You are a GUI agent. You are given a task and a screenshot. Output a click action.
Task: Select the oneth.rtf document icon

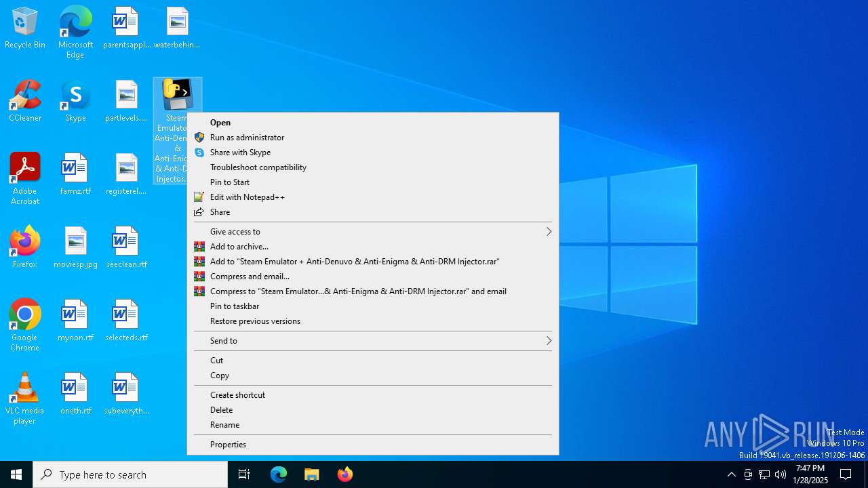[75, 394]
